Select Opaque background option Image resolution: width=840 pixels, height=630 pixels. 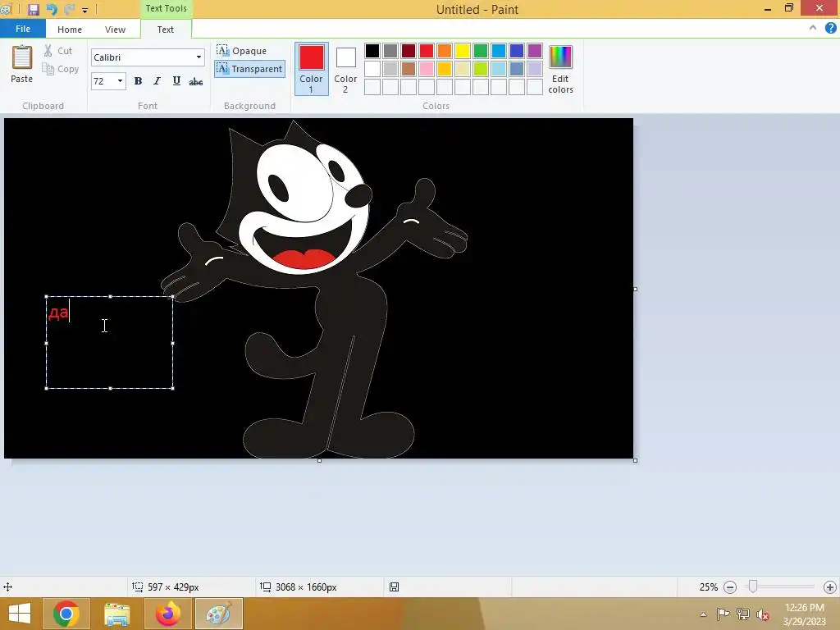[242, 51]
